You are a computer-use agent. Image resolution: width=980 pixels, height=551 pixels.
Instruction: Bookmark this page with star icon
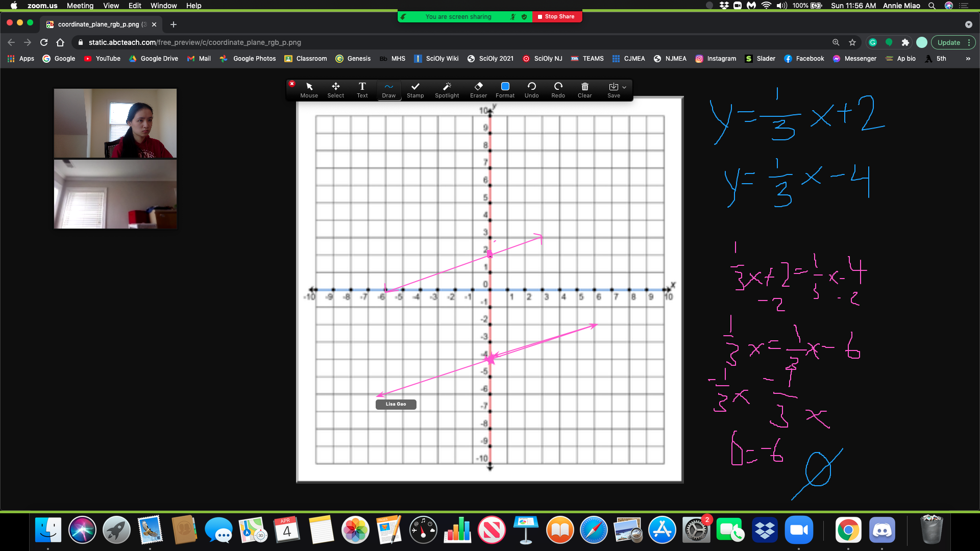click(852, 42)
